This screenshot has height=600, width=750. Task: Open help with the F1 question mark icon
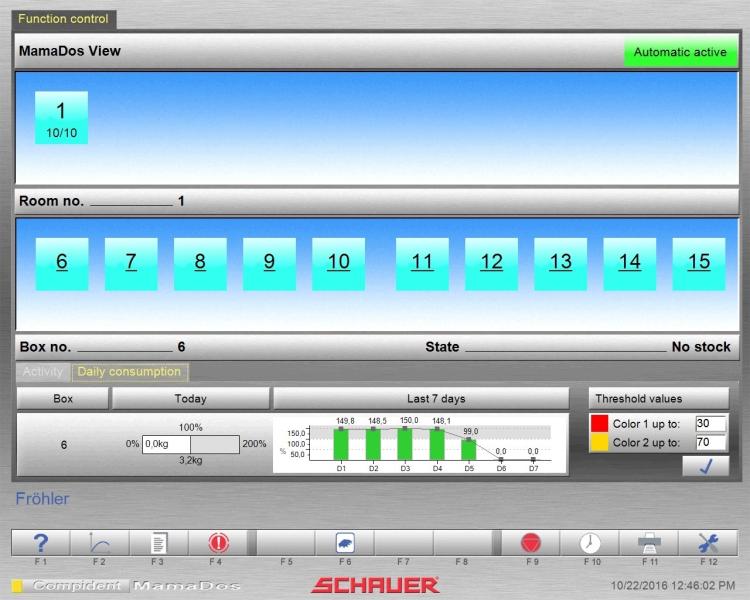[x=41, y=543]
